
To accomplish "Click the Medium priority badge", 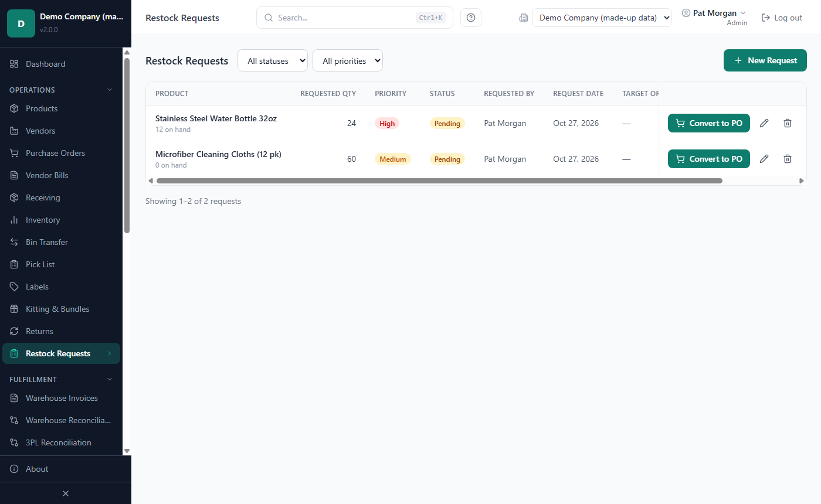I will click(x=393, y=159).
